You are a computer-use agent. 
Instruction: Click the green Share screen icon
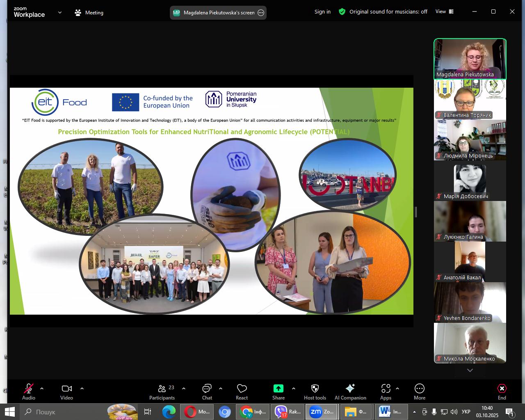point(278,389)
